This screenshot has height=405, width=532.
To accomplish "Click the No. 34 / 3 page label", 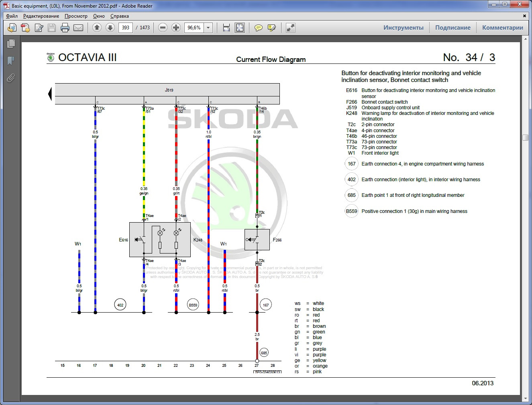I will (x=469, y=57).
